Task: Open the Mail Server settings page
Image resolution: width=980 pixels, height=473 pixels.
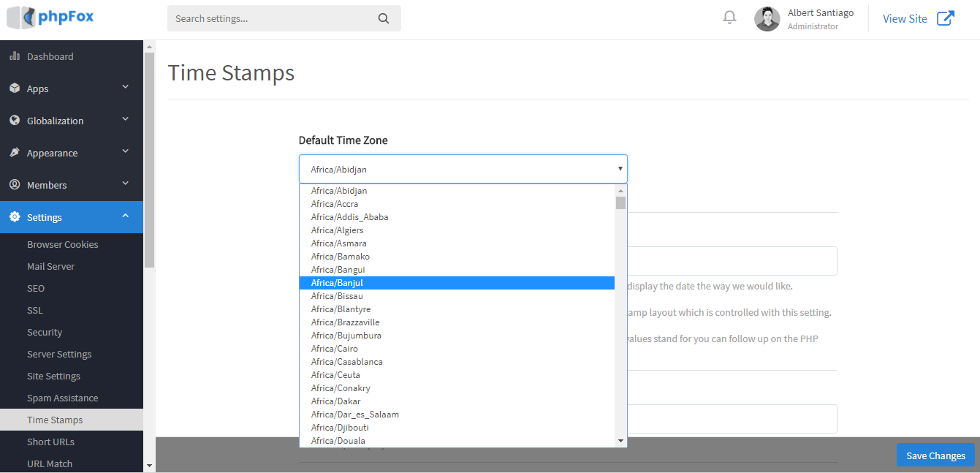Action: tap(50, 267)
